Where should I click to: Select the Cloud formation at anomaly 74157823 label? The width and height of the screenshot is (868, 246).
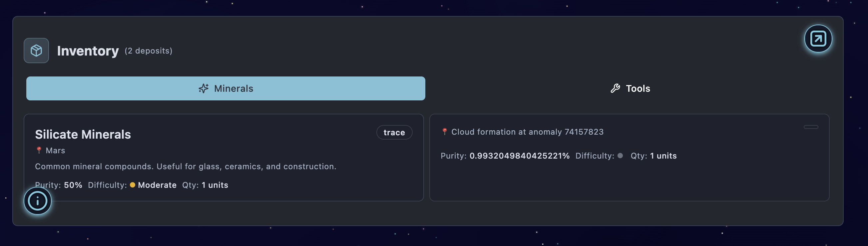(527, 132)
